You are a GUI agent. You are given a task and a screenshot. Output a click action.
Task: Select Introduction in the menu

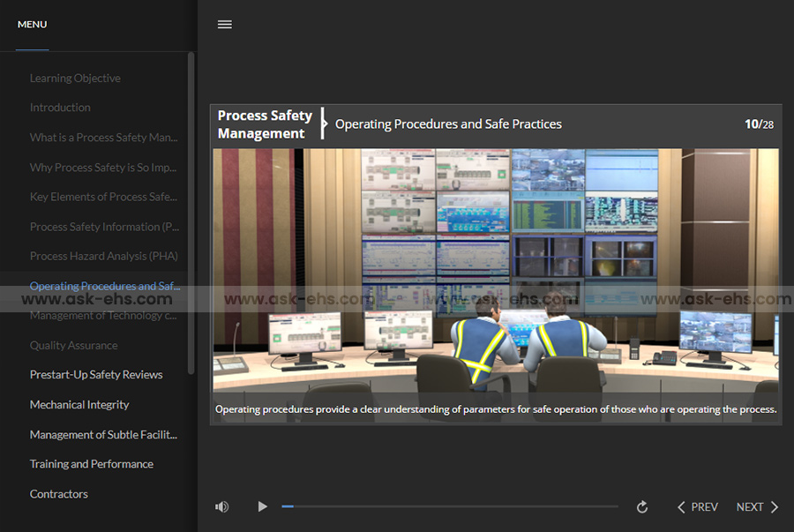click(60, 108)
